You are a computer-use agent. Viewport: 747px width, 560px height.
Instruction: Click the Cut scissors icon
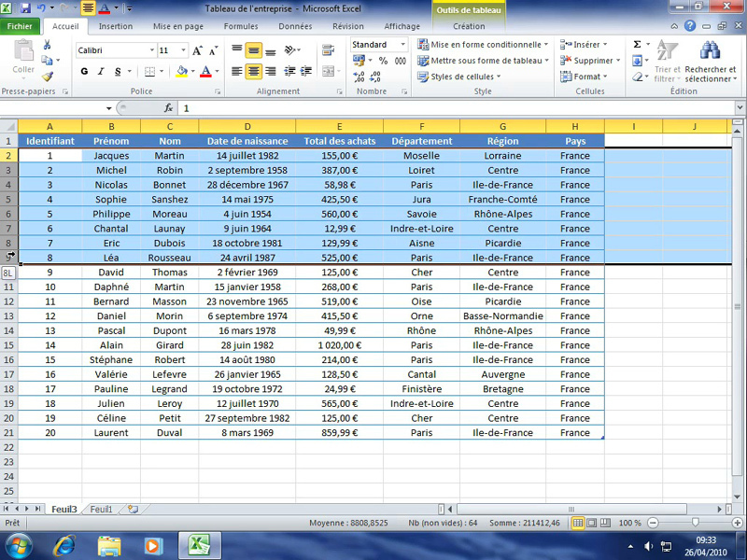48,45
